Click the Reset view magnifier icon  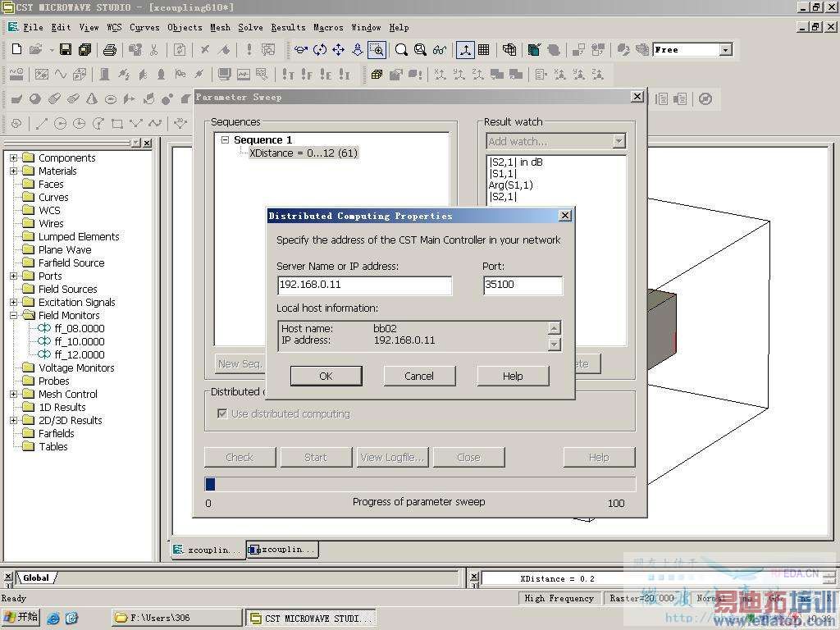coord(400,49)
